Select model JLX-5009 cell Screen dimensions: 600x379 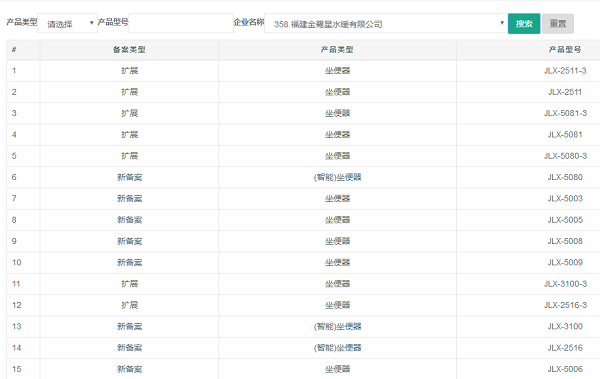click(565, 262)
